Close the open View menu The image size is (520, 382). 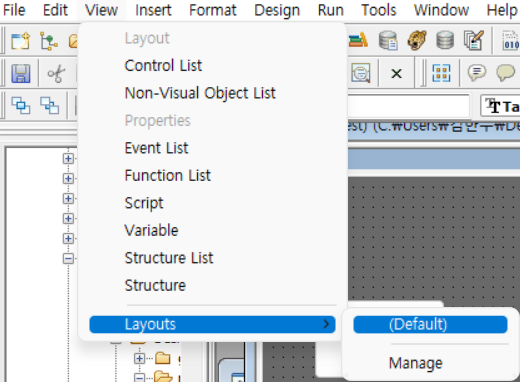pyautogui.click(x=101, y=10)
